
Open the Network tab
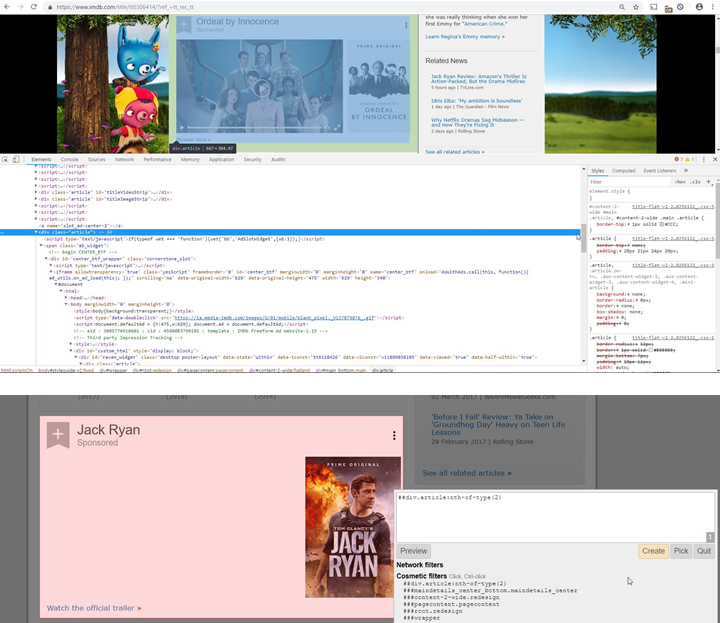click(124, 159)
